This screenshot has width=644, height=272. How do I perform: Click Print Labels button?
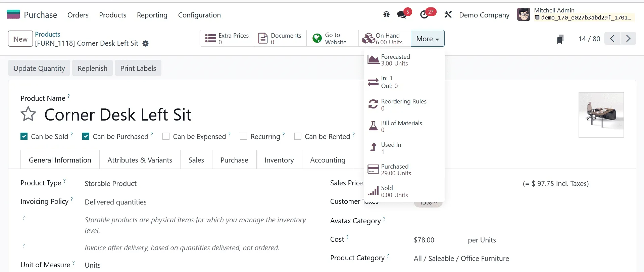coord(138,68)
